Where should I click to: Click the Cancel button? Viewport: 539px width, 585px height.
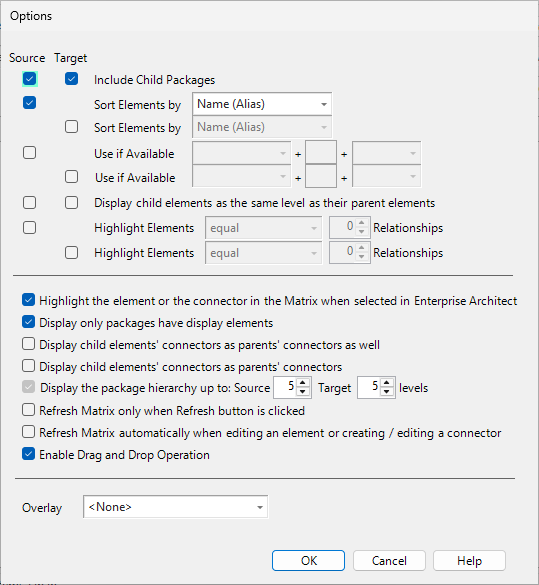pyautogui.click(x=389, y=560)
